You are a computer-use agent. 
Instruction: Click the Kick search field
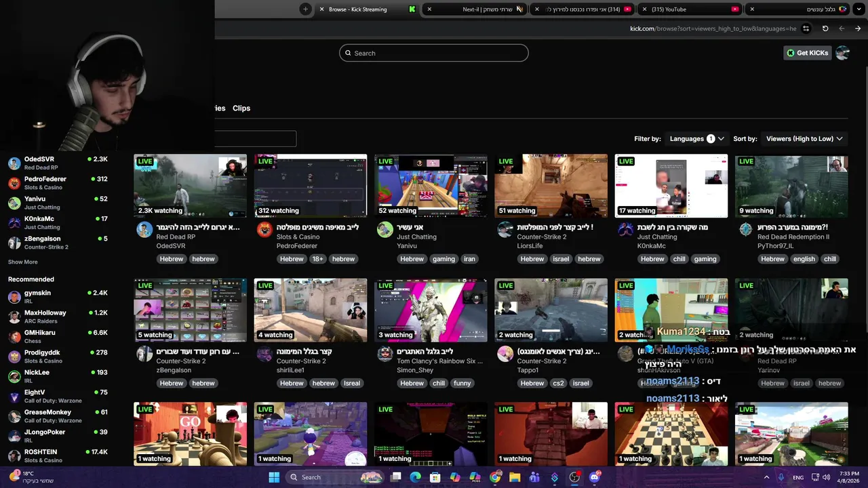pos(434,53)
